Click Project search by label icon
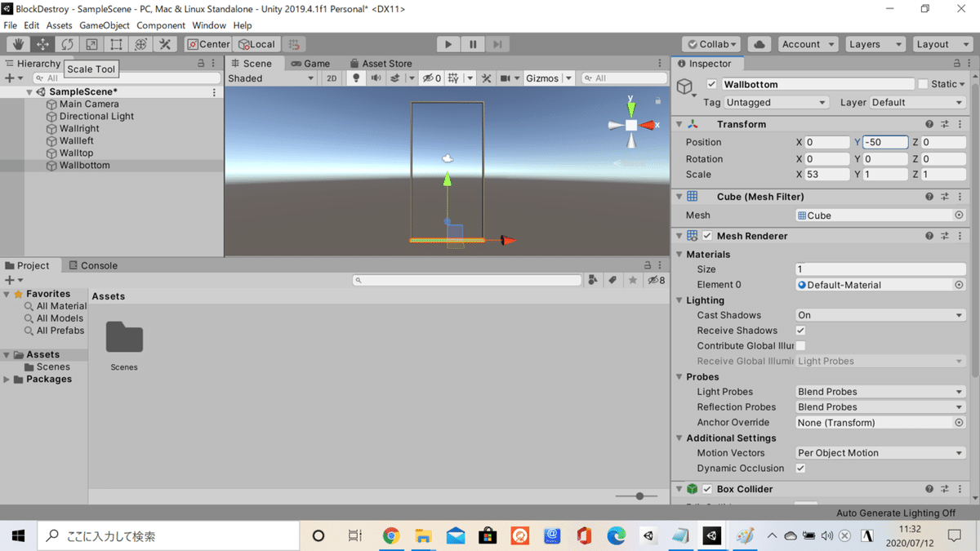The image size is (980, 551). tap(612, 280)
